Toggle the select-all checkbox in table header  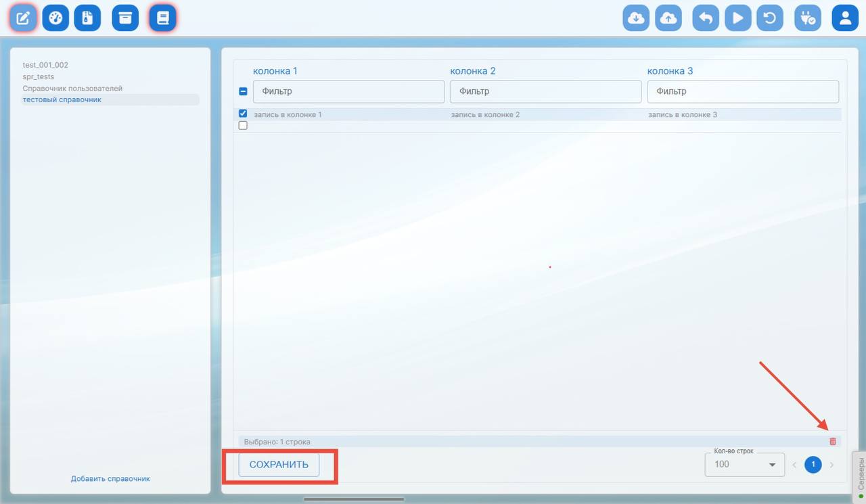pos(243,91)
